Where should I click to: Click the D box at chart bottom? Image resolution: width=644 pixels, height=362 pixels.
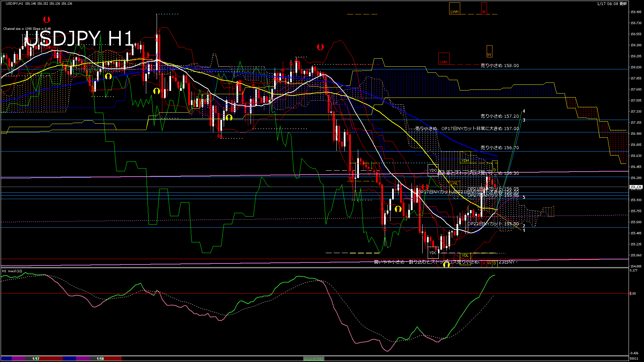click(495, 263)
